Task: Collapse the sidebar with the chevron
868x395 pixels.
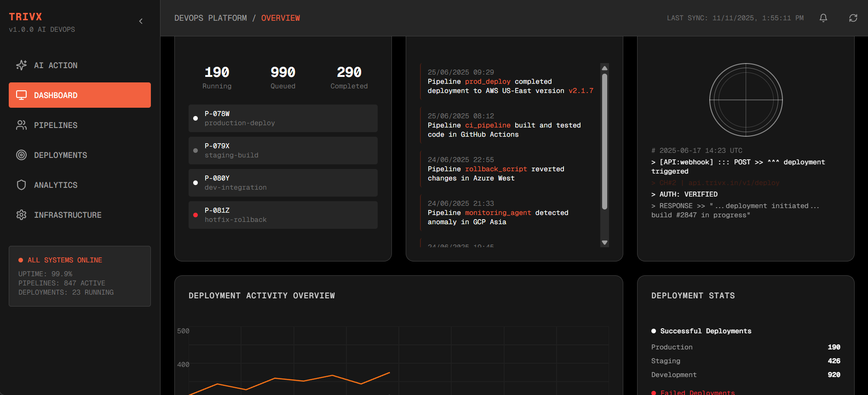Action: [141, 21]
